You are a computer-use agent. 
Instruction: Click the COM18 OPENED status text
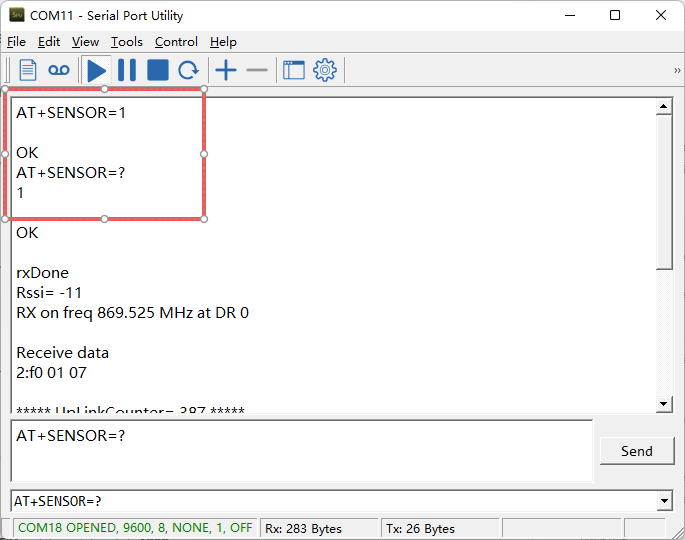(x=135, y=528)
